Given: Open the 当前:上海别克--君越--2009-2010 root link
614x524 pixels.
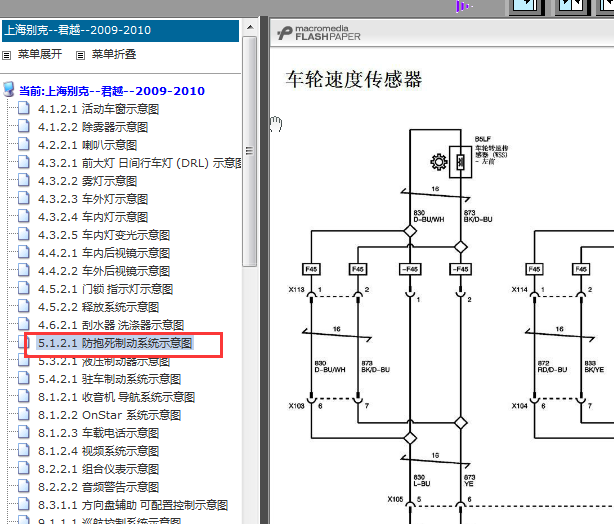Looking at the screenshot, I should 112,91.
